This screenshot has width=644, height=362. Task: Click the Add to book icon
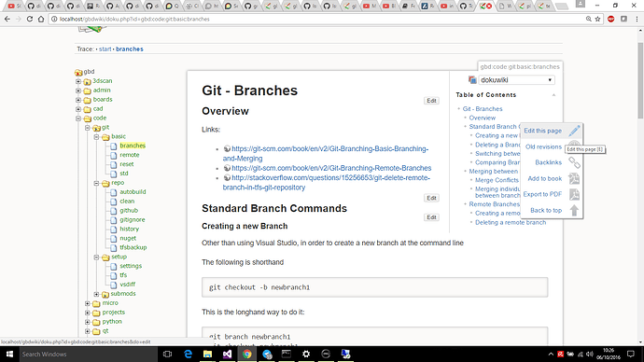(x=574, y=178)
